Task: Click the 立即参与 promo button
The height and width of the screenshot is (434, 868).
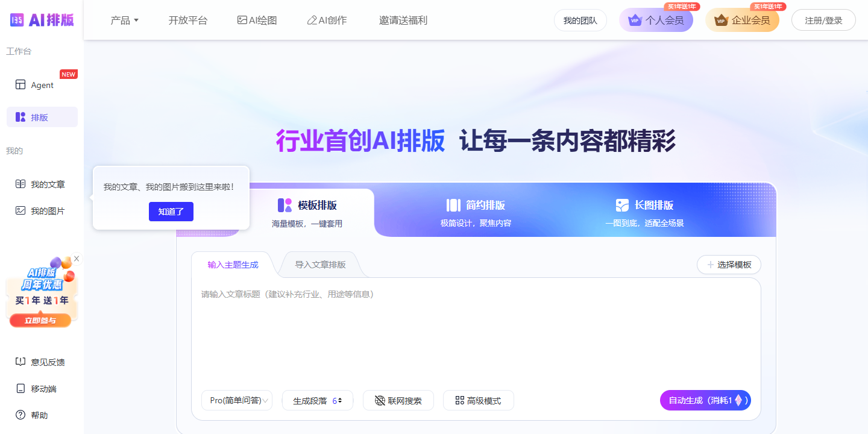Action: (40, 321)
